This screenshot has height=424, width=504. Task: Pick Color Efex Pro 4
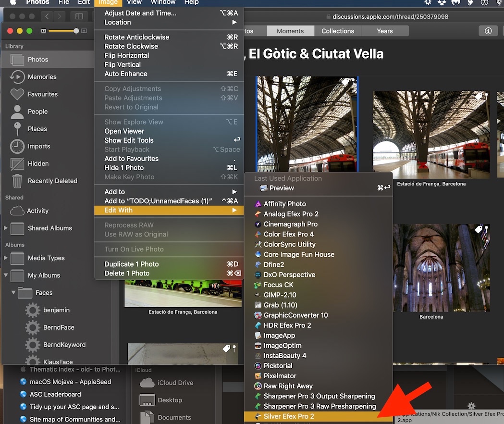coord(318,234)
